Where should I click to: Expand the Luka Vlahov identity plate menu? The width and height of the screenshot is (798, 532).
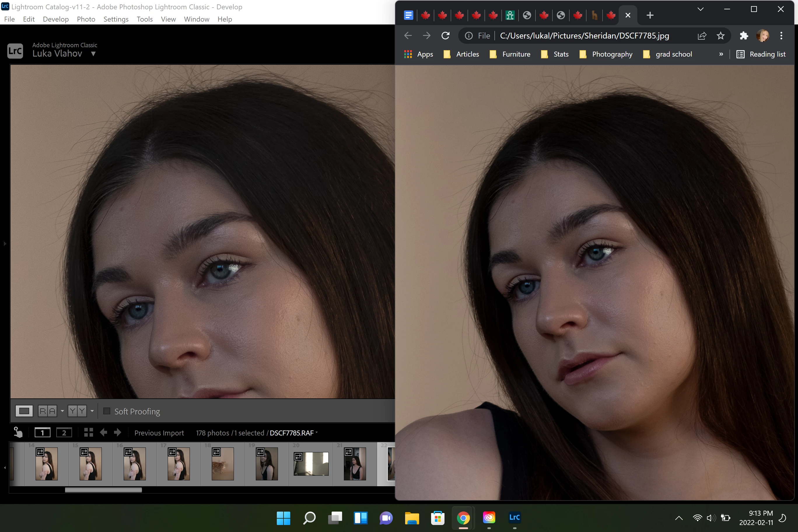click(93, 54)
